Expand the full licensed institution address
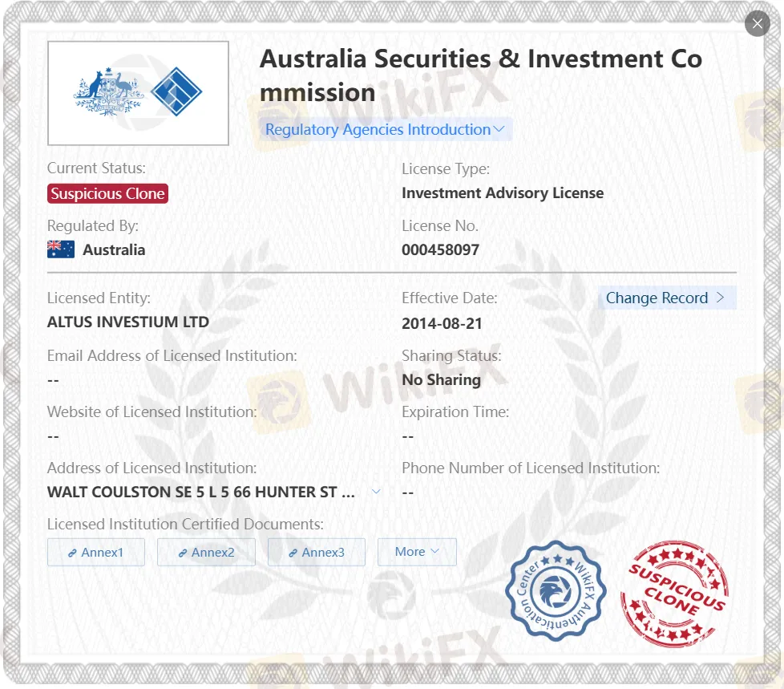 click(x=376, y=492)
